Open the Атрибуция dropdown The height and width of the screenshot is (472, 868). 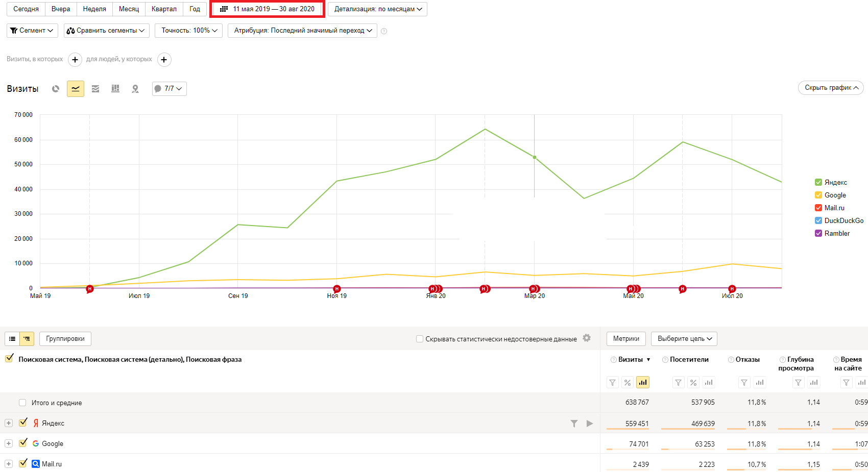coord(303,31)
